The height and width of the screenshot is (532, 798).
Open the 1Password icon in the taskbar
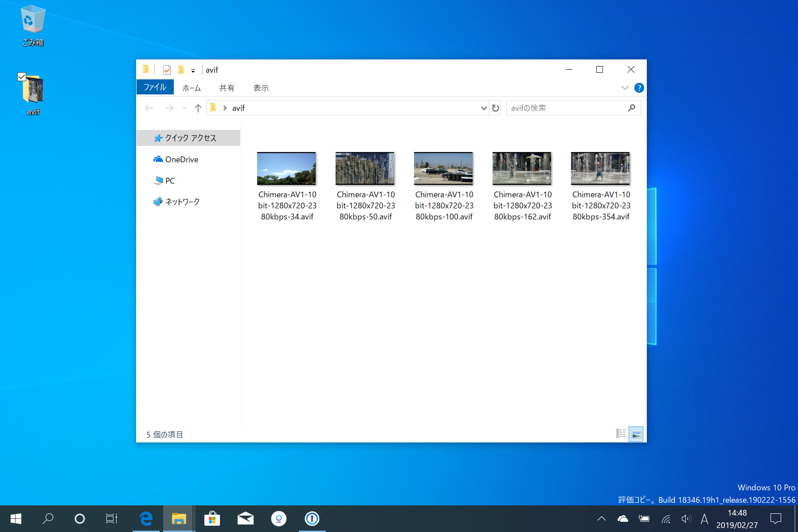click(313, 518)
